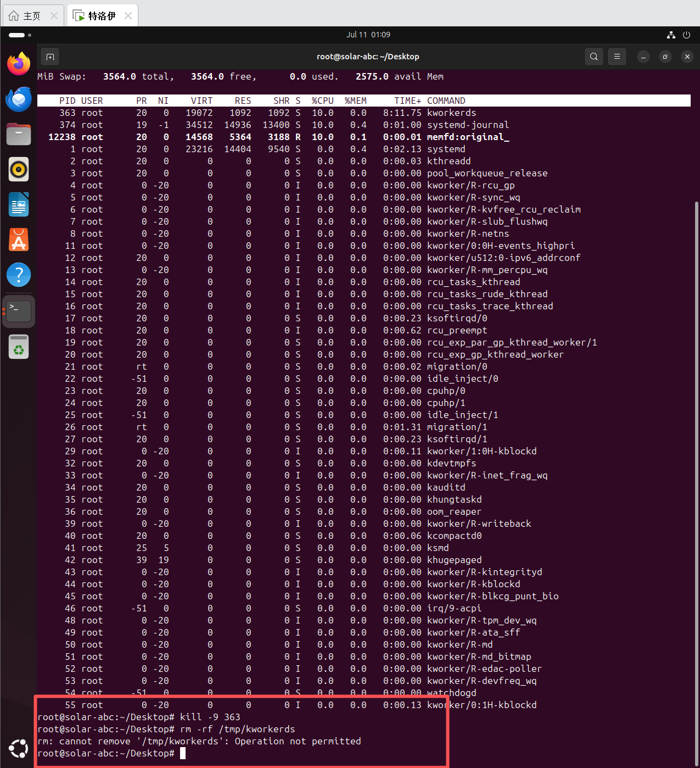Switch to the 主页 home tab
The width and height of the screenshot is (700, 768).
(x=33, y=15)
